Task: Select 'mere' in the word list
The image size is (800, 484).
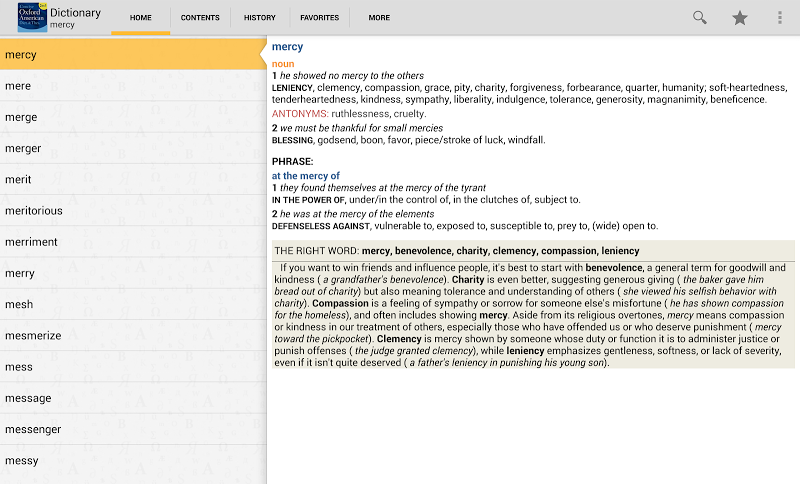Action: pyautogui.click(x=133, y=86)
